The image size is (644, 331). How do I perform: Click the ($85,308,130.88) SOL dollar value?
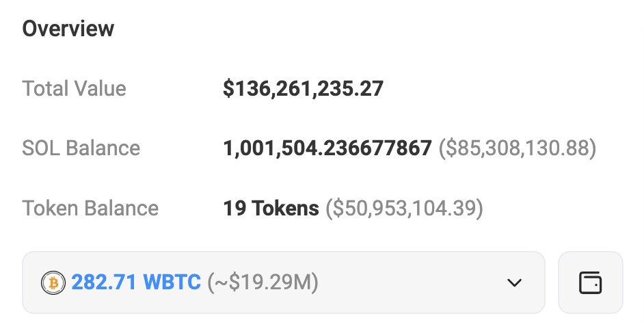coord(517,148)
